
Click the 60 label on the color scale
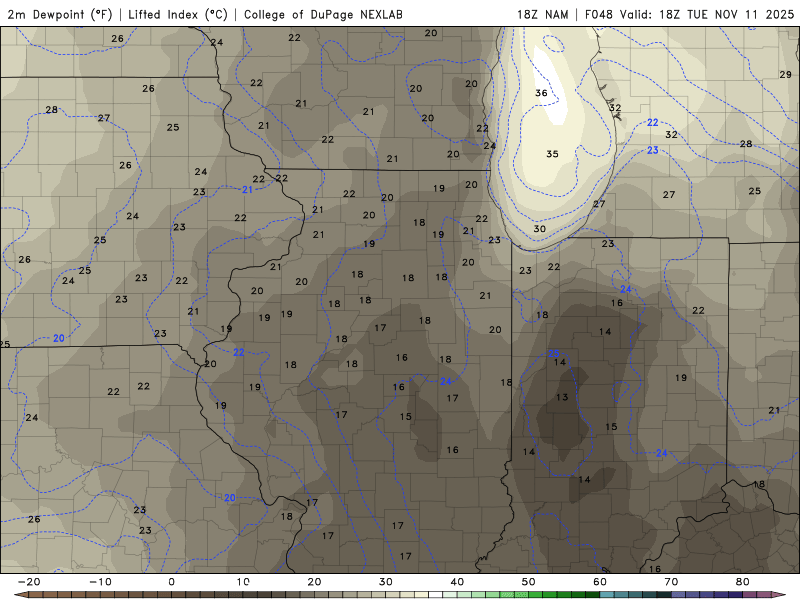600,582
